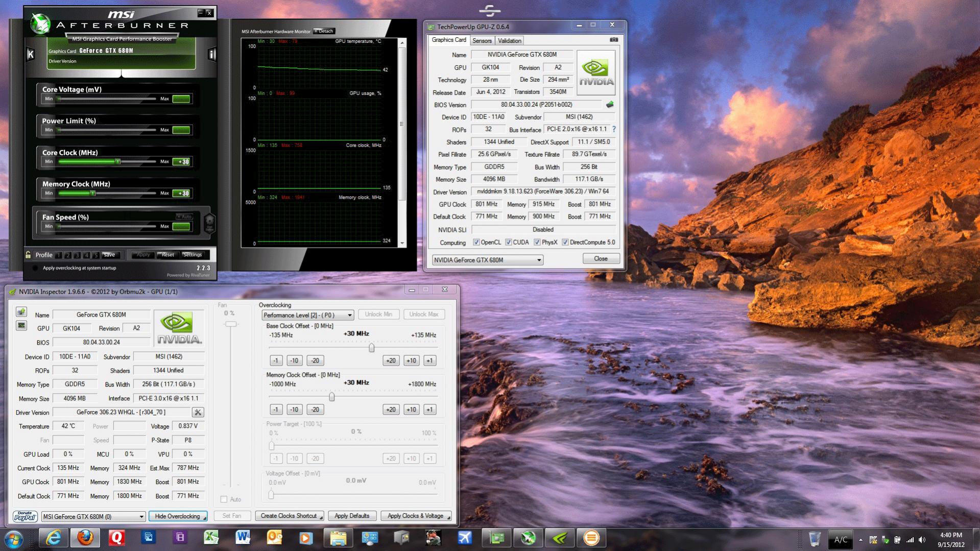Open Windows Explorer folder icon in taskbar
Image resolution: width=980 pixels, height=551 pixels.
[x=338, y=538]
